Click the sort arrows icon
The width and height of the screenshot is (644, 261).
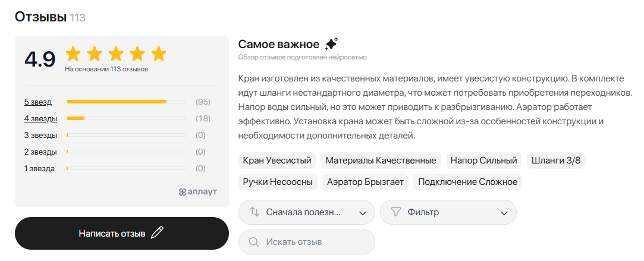[255, 212]
